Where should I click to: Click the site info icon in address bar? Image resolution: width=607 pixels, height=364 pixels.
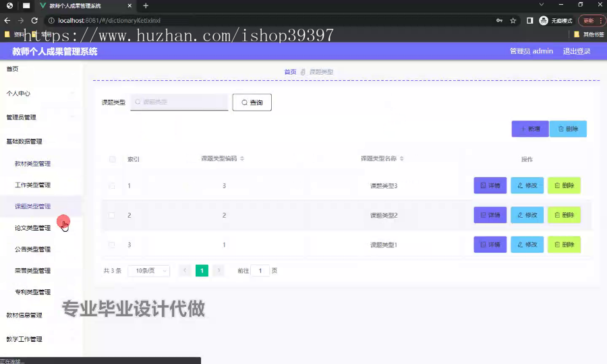coord(51,20)
